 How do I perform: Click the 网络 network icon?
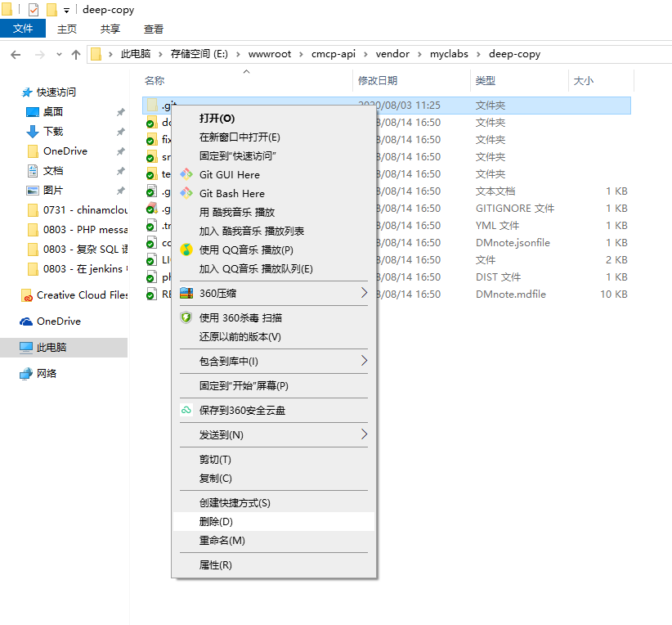pyautogui.click(x=26, y=374)
